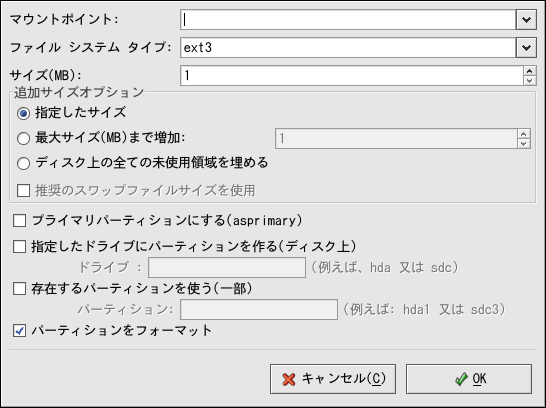Select ディスク上の全ての未使用領域を埋める radio option
The width and height of the screenshot is (546, 408).
pos(23,163)
